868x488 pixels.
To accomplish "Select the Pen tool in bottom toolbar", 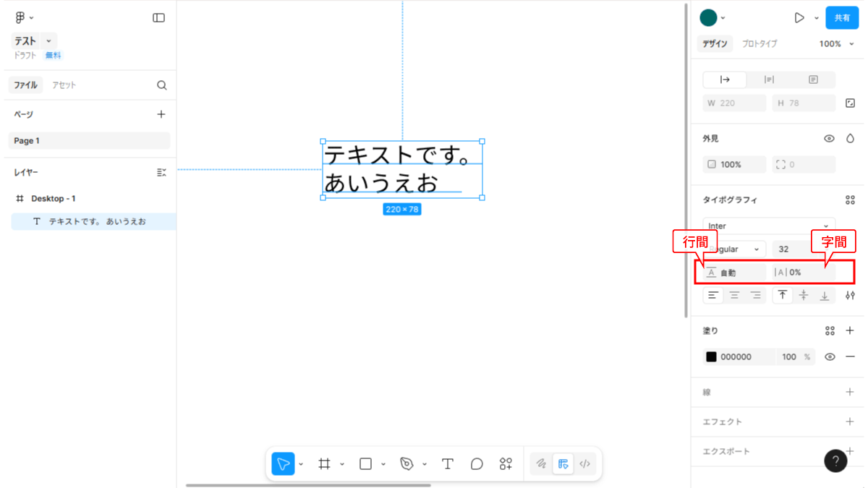I will [x=407, y=464].
